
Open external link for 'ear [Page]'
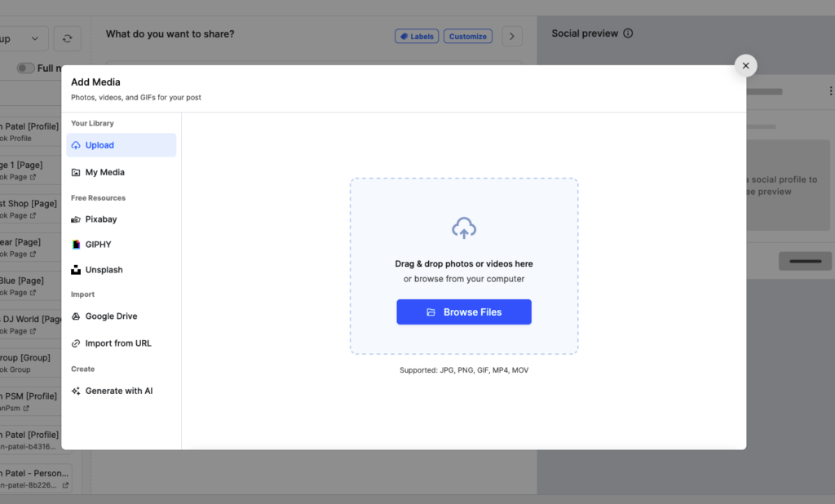(x=33, y=254)
